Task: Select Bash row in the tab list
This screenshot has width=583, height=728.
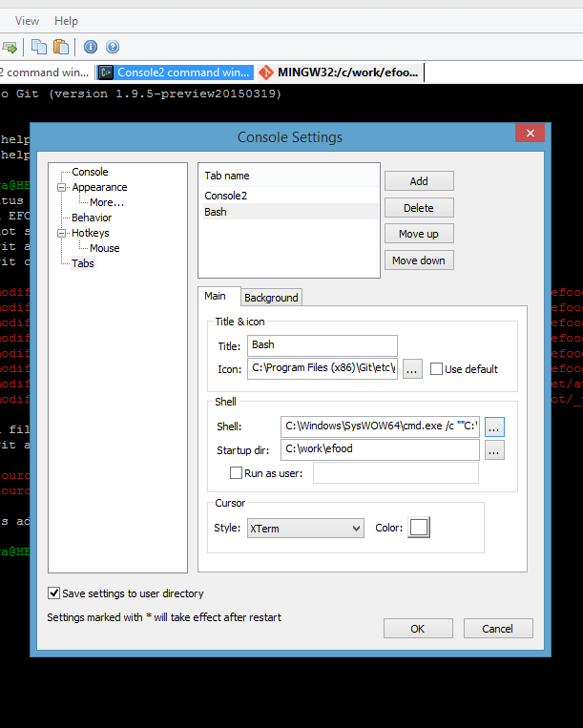Action: [x=289, y=212]
